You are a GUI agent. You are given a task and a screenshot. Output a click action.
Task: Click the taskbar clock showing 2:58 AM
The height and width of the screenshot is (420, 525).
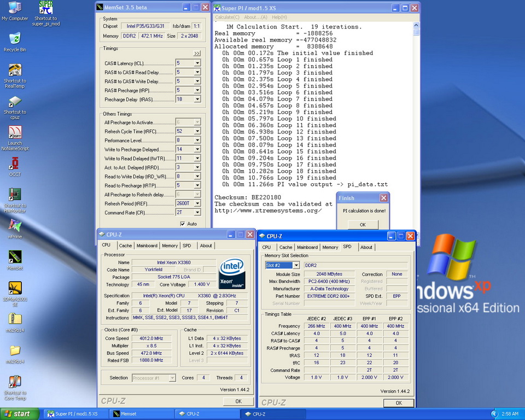[510, 414]
